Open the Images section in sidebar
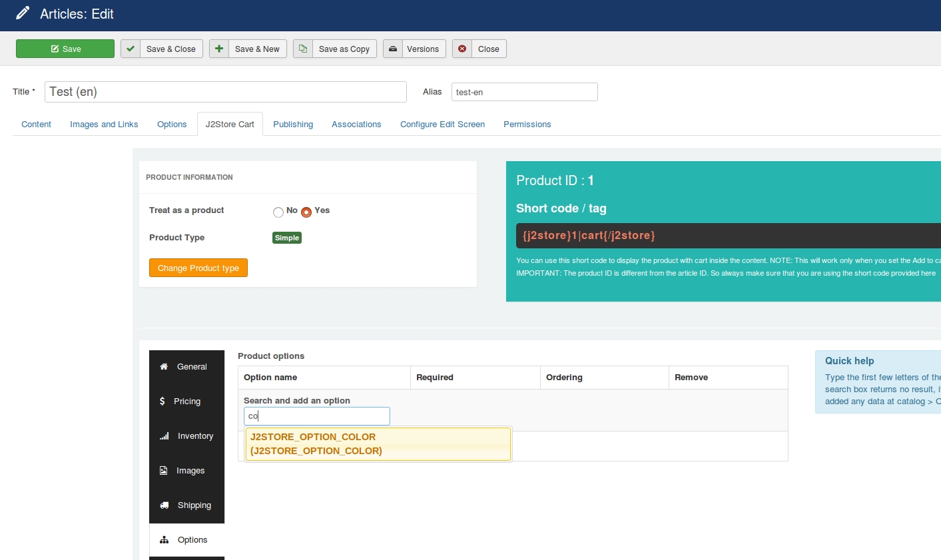The image size is (941, 560). click(x=190, y=471)
